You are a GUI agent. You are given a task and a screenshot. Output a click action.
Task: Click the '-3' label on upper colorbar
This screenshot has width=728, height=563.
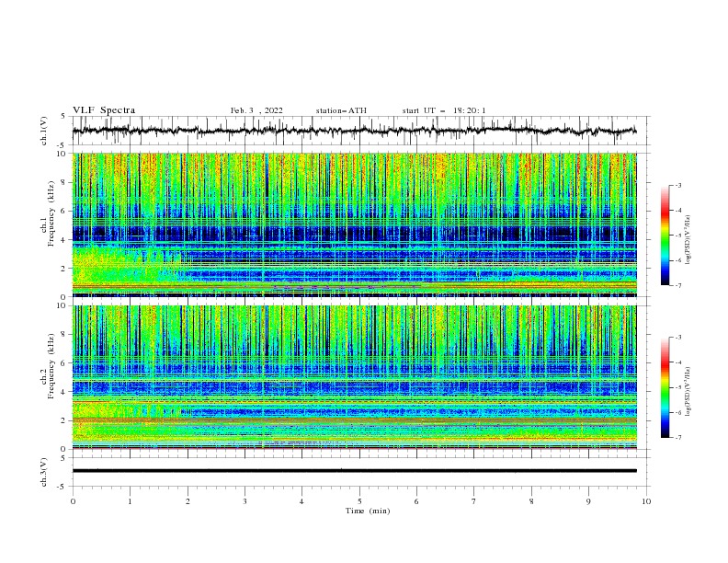[x=677, y=185]
